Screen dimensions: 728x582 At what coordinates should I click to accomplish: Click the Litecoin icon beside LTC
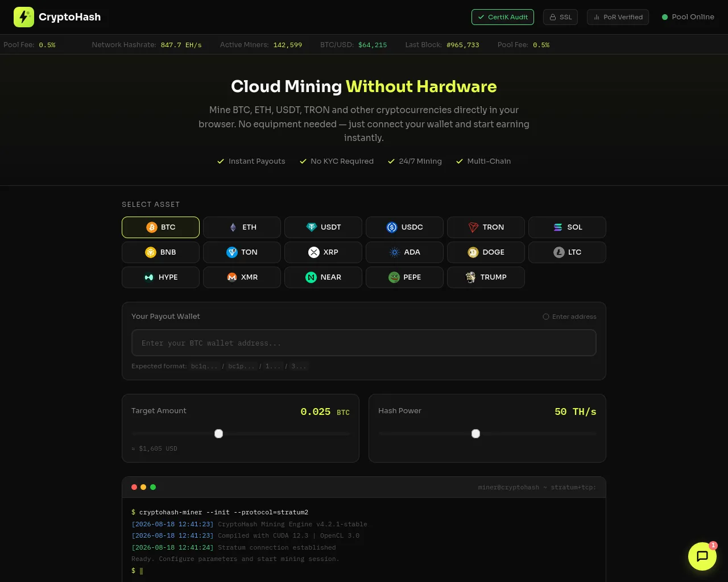click(559, 252)
